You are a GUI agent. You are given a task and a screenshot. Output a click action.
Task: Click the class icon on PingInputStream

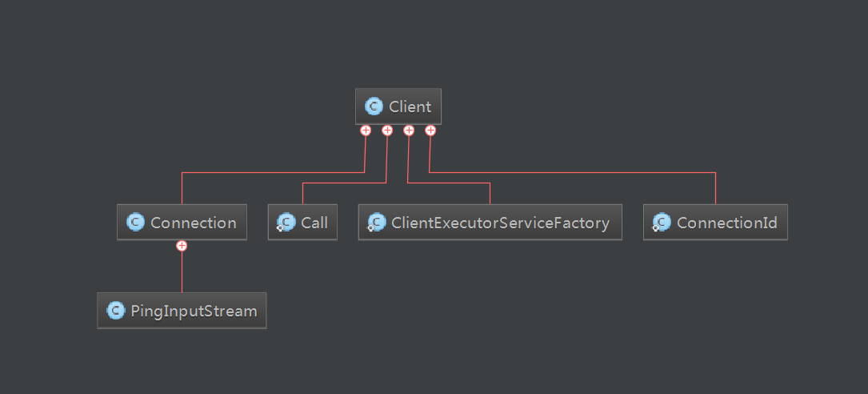click(x=116, y=311)
